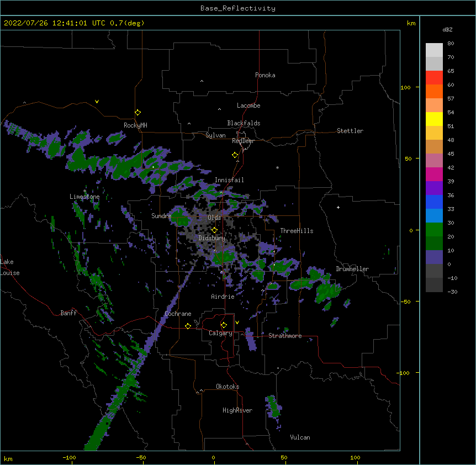
Task: Pick the lightest grey swatch below 80 dBZ
Action: click(x=434, y=50)
